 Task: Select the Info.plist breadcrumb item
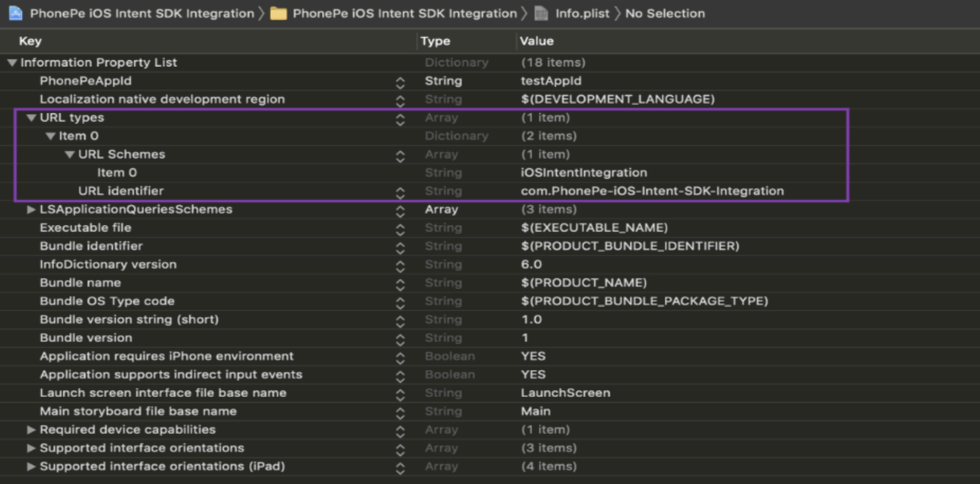582,13
